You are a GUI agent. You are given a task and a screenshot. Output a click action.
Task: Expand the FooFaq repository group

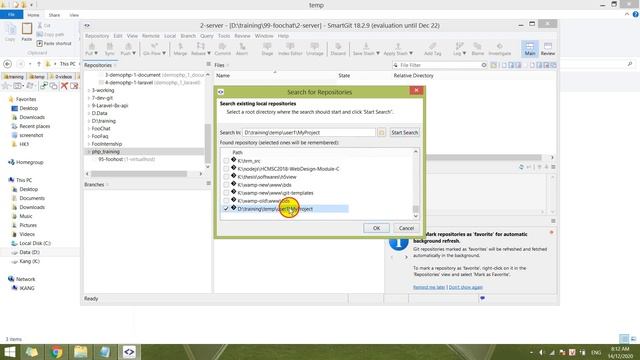(x=89, y=136)
